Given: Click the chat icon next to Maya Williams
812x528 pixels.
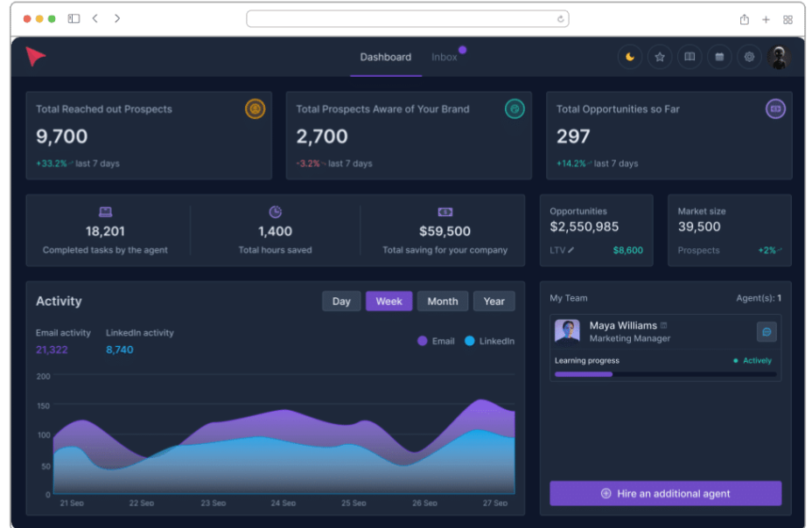Looking at the screenshot, I should (766, 331).
